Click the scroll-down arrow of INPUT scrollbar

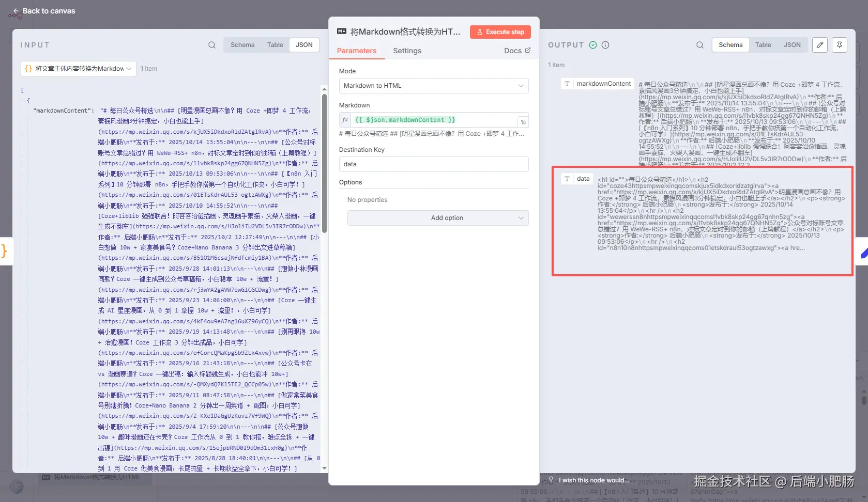(x=324, y=468)
